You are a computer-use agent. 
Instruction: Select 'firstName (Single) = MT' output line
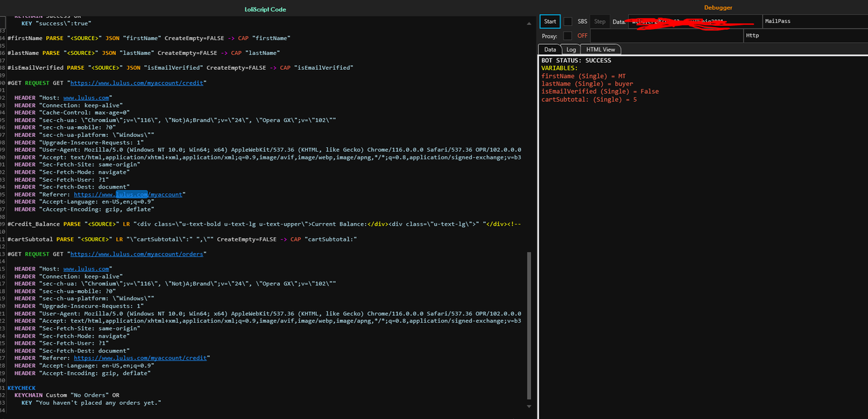(x=584, y=76)
